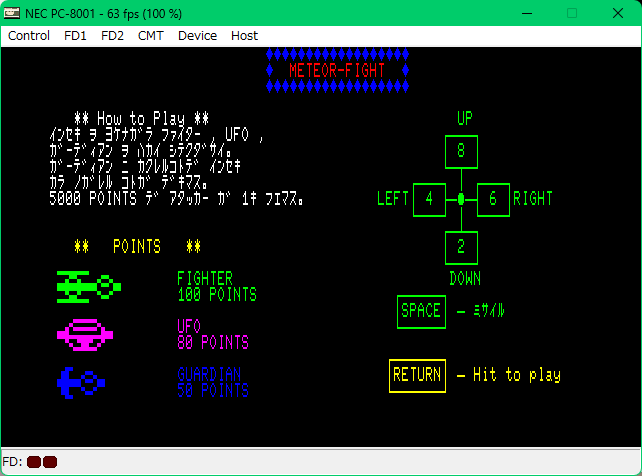This screenshot has width=642, height=476.
Task: Click the 'FD:' status bar label
Action: coord(12,462)
